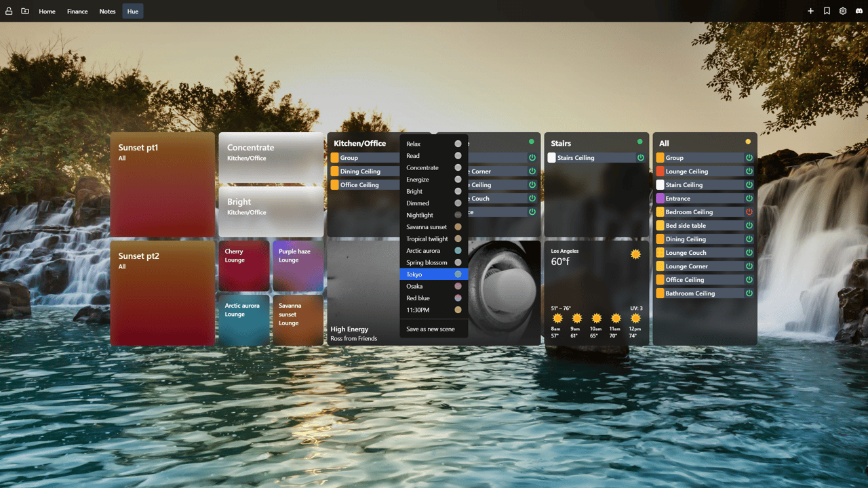
Task: Click the purple Entrance color swatch
Action: point(660,199)
